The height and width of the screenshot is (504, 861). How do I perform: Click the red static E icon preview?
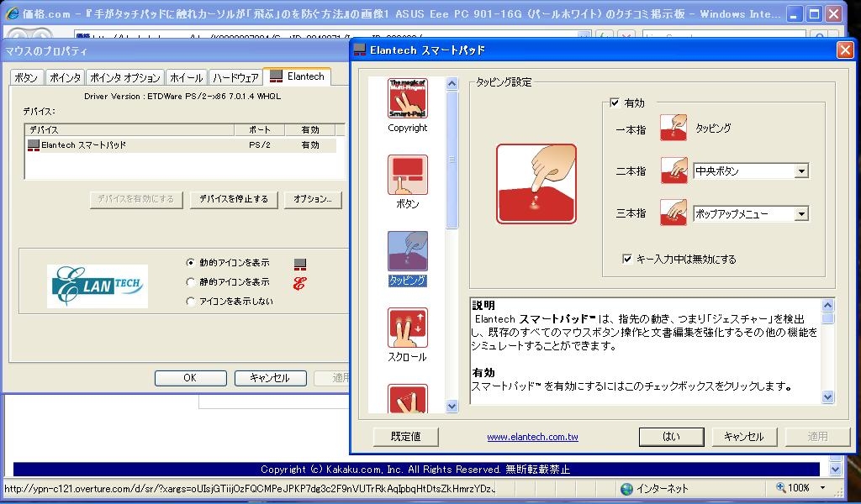pos(299,283)
